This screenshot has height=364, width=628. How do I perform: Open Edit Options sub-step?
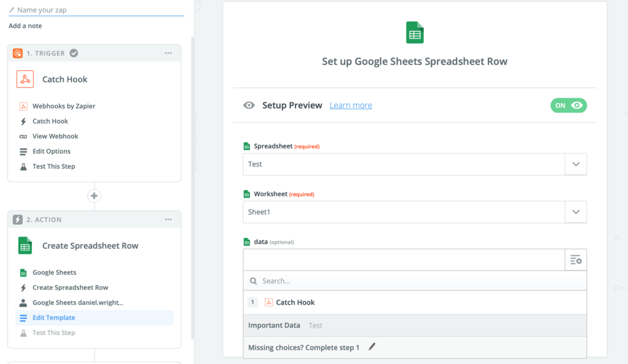coord(51,151)
